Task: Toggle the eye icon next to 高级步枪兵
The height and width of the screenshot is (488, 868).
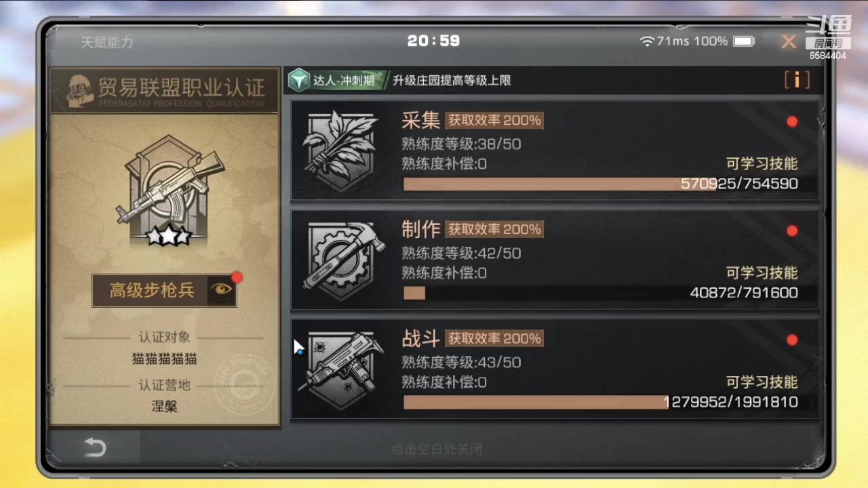Action: 221,289
